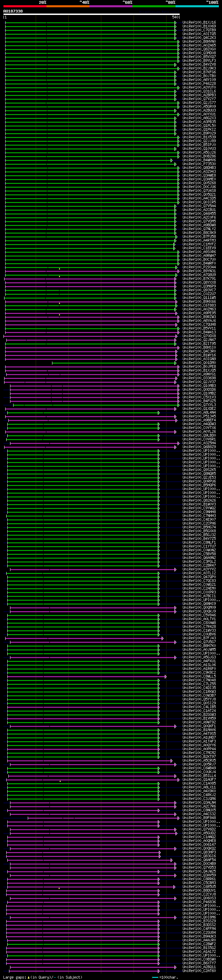This screenshot has width=222, height=980.
Task: Select the UniRef100_Q7V6D2 label
Action: (199, 829)
